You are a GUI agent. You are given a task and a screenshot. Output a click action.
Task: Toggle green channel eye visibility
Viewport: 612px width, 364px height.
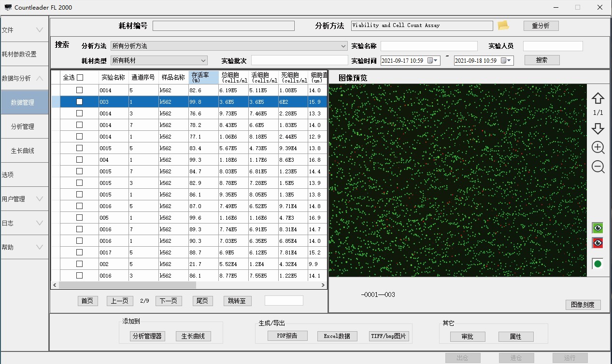point(598,228)
